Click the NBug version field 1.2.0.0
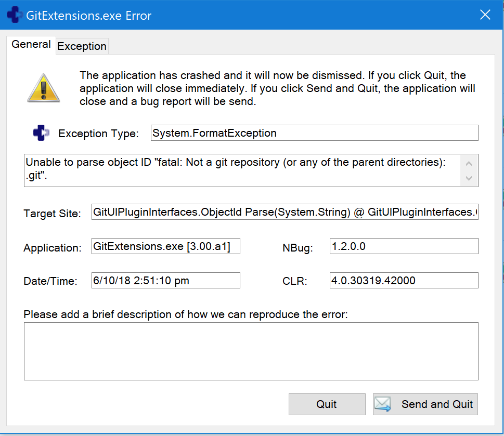This screenshot has height=436, width=504. (404, 246)
